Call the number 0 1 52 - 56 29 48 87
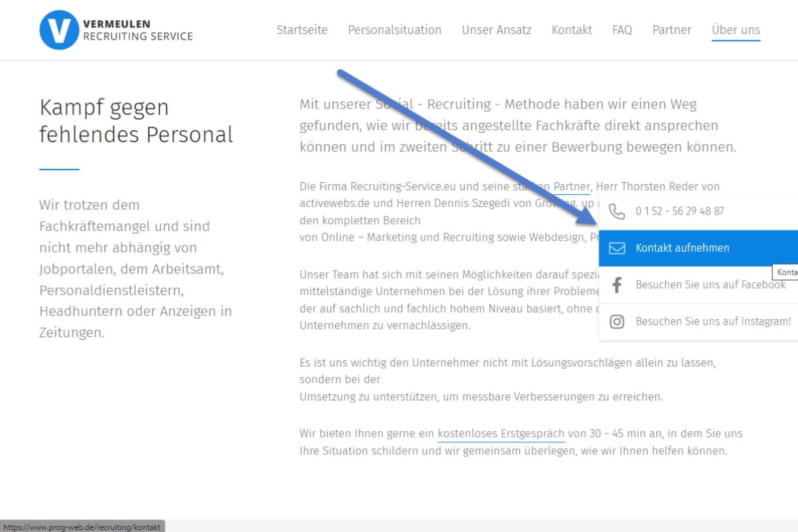 (x=680, y=211)
